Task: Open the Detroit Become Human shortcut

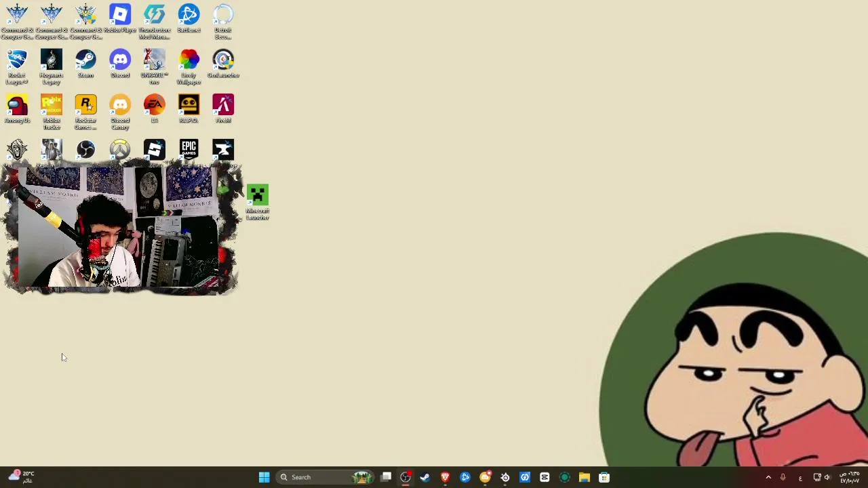Action: coord(223,20)
